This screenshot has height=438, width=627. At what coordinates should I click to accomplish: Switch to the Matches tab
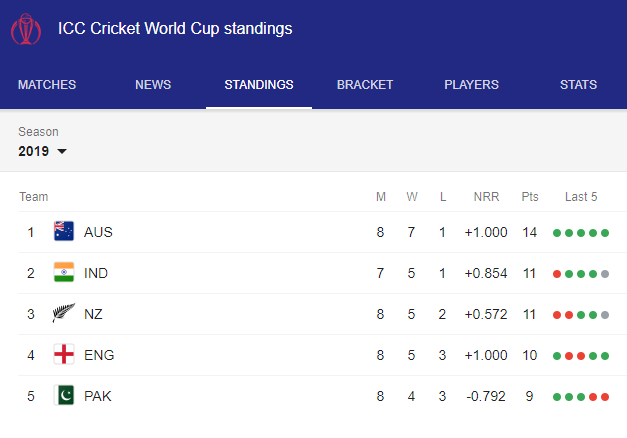coord(47,85)
